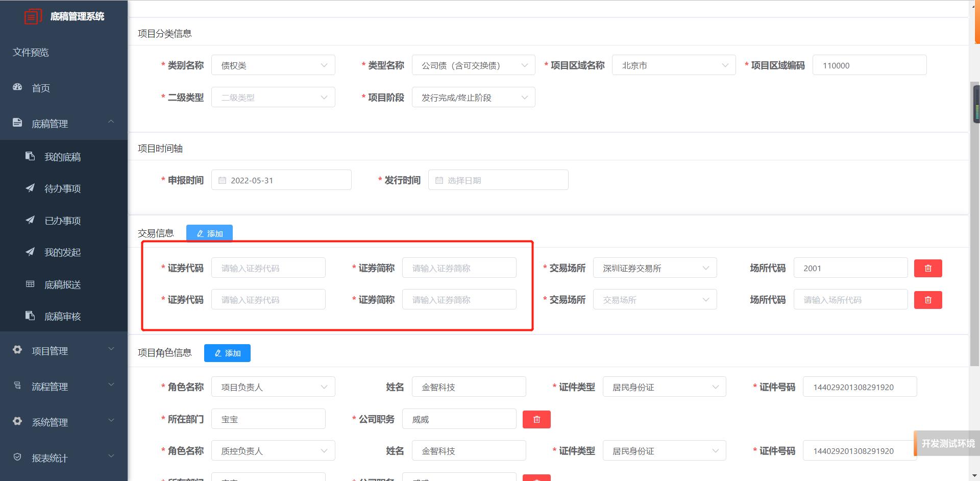Open 角色名称 项目负责人 dropdown

click(273, 387)
